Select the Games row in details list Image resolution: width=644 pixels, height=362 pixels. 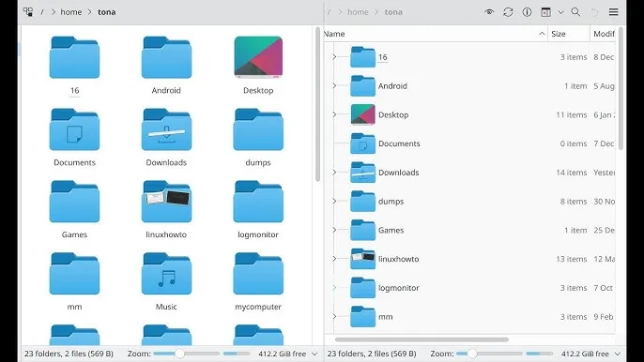(x=469, y=230)
